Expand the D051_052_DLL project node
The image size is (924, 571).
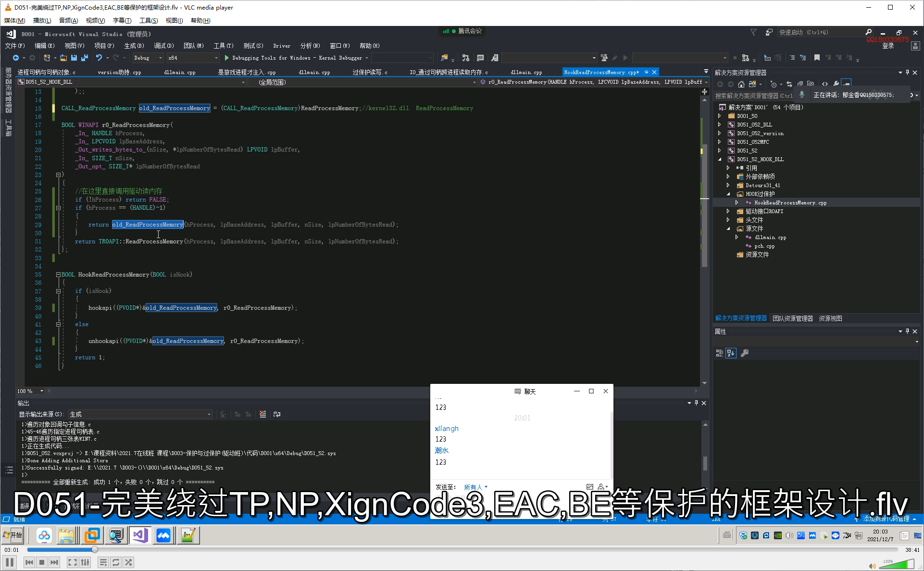pyautogui.click(x=720, y=125)
